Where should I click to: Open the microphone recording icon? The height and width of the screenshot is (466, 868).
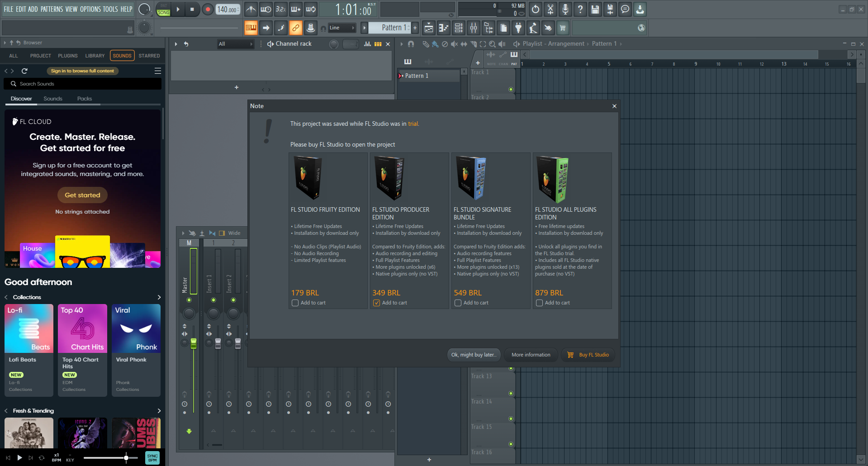coord(565,9)
